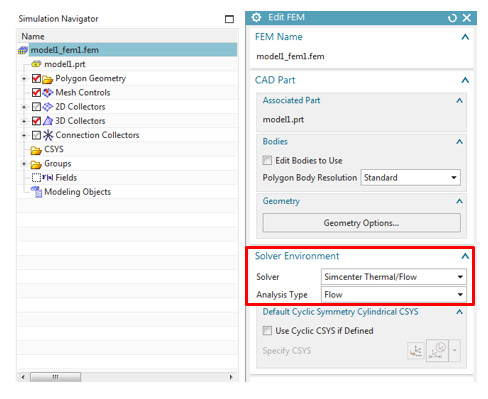Click the Modeling Objects icon

point(37,192)
